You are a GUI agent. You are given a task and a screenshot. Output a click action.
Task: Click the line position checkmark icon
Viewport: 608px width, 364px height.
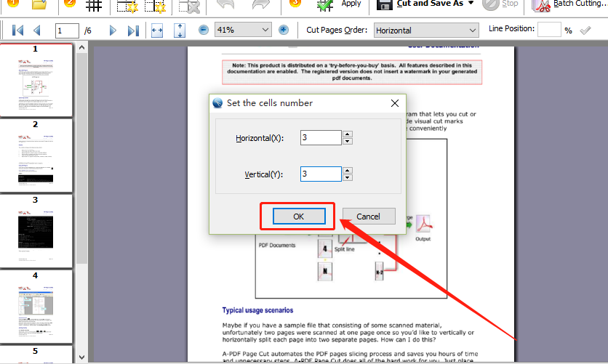point(585,31)
